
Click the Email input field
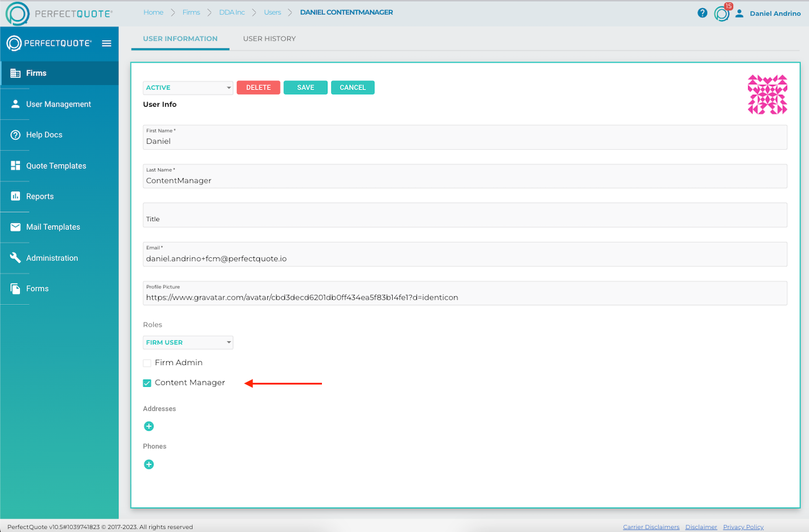465,254
